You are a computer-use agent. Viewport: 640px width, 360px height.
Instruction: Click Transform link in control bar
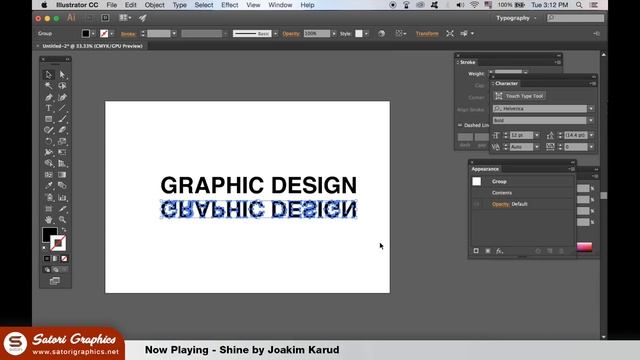427,34
